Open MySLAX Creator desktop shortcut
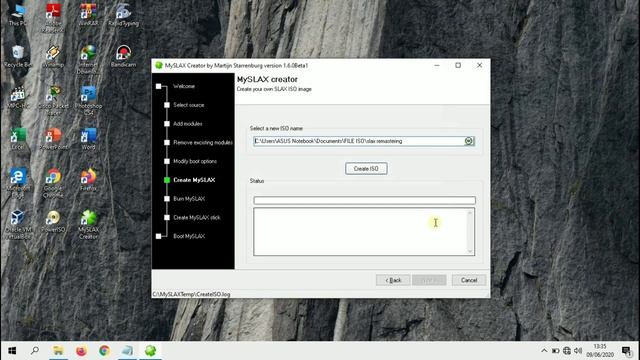This screenshot has height=360, width=640. (x=88, y=224)
